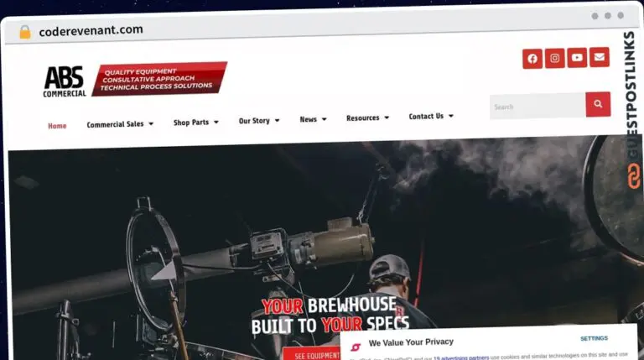Click the coderevenant.com address text
This screenshot has width=644, height=360.
[x=91, y=30]
